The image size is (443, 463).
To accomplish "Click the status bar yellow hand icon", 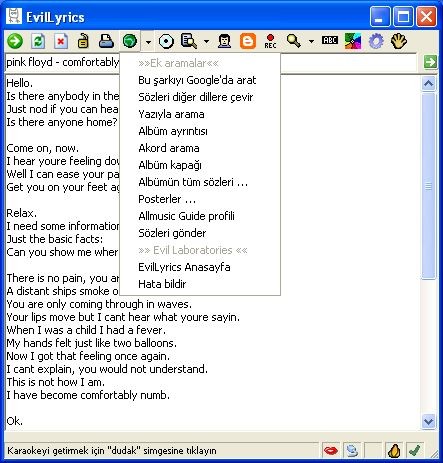I will (x=394, y=451).
